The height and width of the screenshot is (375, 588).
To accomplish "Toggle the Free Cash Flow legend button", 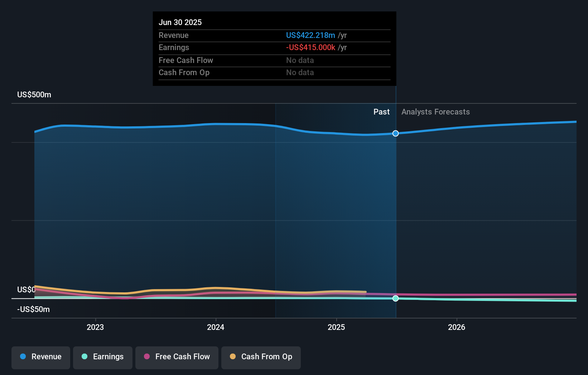I will (177, 357).
